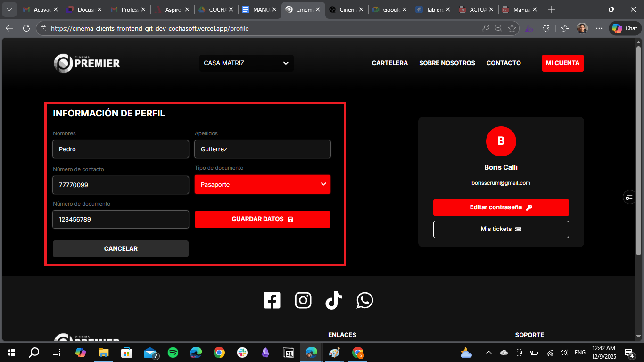Open browser Extensions puzzle icon

pos(546,28)
